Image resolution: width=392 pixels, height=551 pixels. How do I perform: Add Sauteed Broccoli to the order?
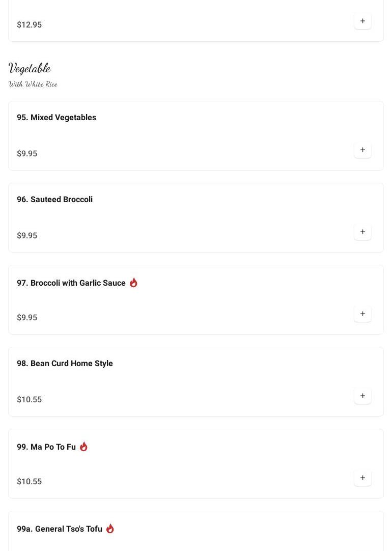click(362, 232)
